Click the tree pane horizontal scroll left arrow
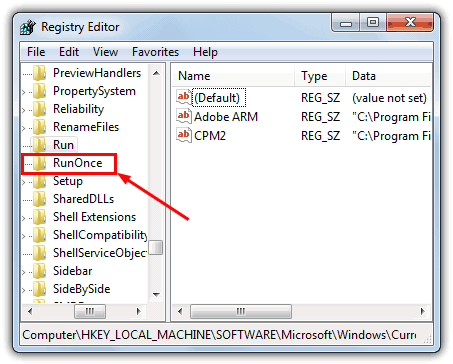Viewport: 453px width, 364px height. coord(30,311)
